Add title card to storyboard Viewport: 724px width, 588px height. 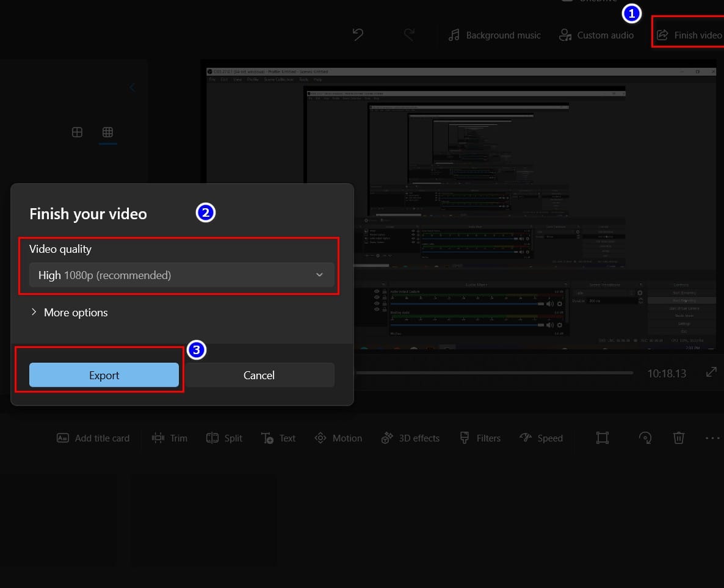93,438
